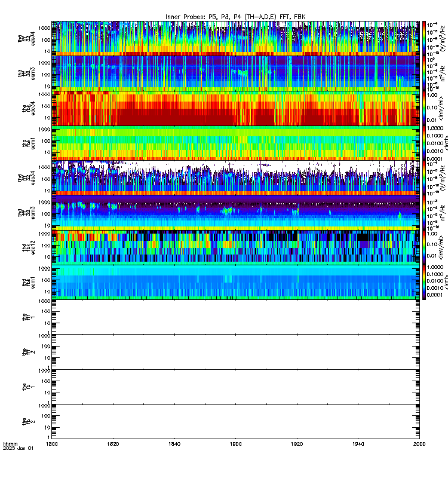Click the '10' y-axis tick of tha fbk scm1 panel
The image size is (448, 478).
pos(47,152)
